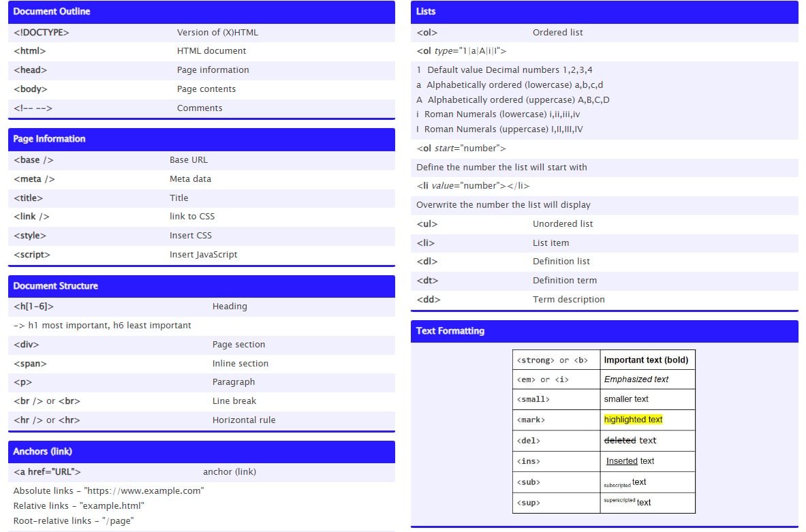Click the Text Formatting section header
806x532 pixels.
coord(604,331)
